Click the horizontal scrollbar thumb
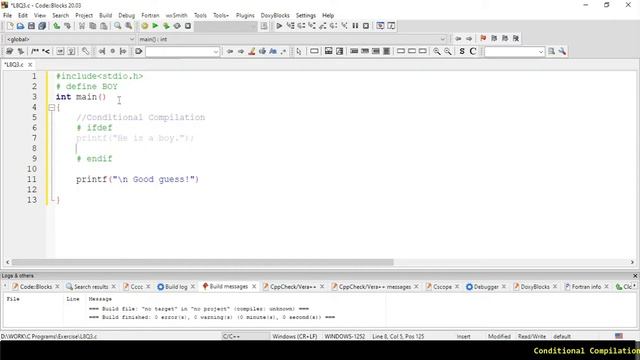The image size is (640, 360). pyautogui.click(x=202, y=262)
